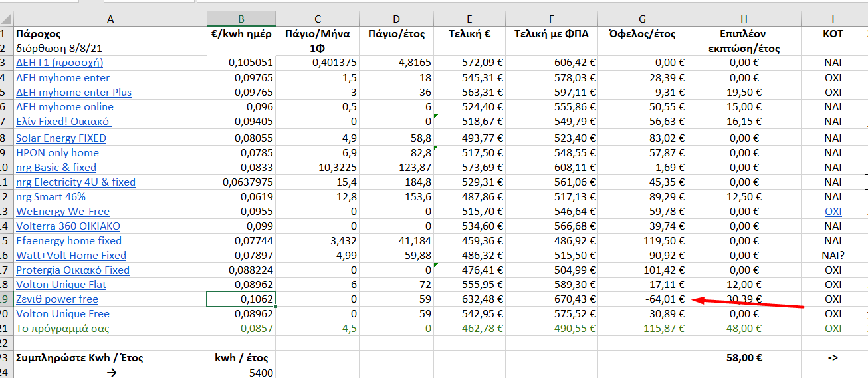Open the Protergia Οικιακό Fixed link
The width and height of the screenshot is (868, 378).
tap(72, 270)
